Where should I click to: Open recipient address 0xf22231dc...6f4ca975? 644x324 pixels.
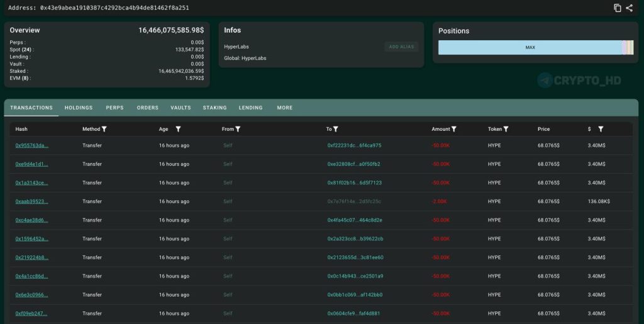[354, 145]
